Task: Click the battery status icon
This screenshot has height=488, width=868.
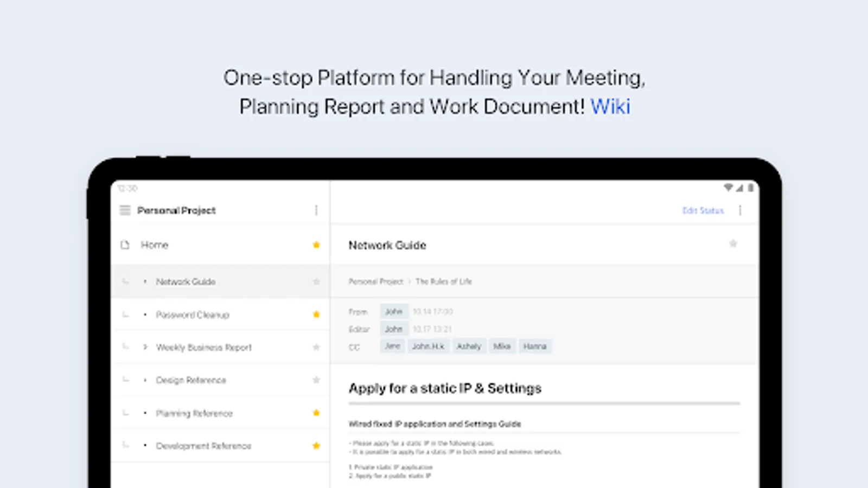Action: pos(751,188)
